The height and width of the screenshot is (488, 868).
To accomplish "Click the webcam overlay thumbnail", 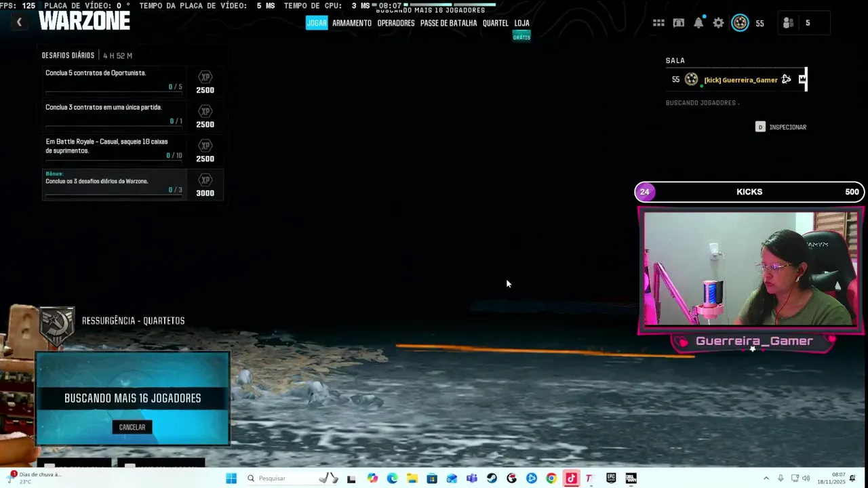I will coord(749,269).
